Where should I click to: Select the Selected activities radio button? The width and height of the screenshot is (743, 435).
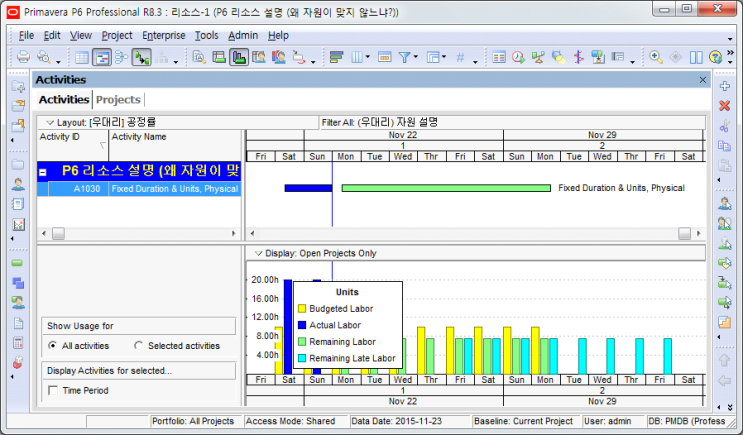[138, 345]
